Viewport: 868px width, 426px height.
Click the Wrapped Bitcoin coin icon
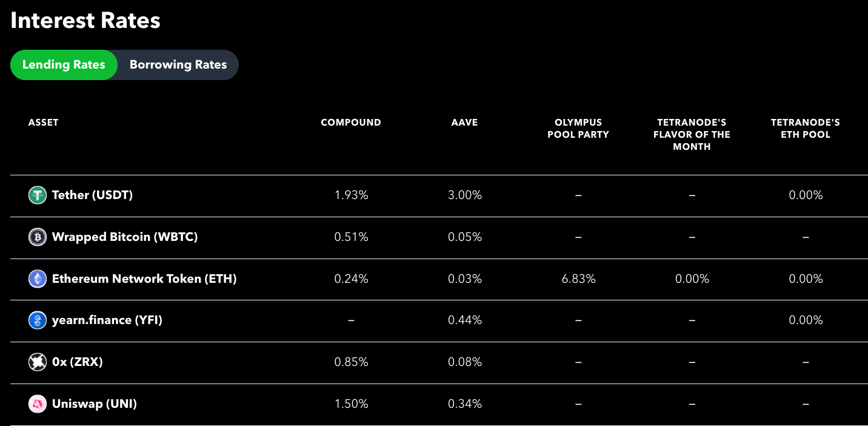pyautogui.click(x=38, y=237)
